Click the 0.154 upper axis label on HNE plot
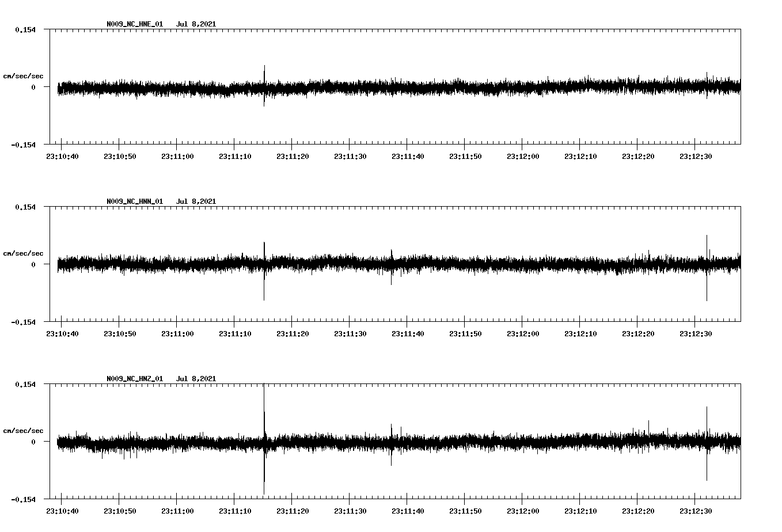Screen dimensions: 782x532 click(x=25, y=29)
